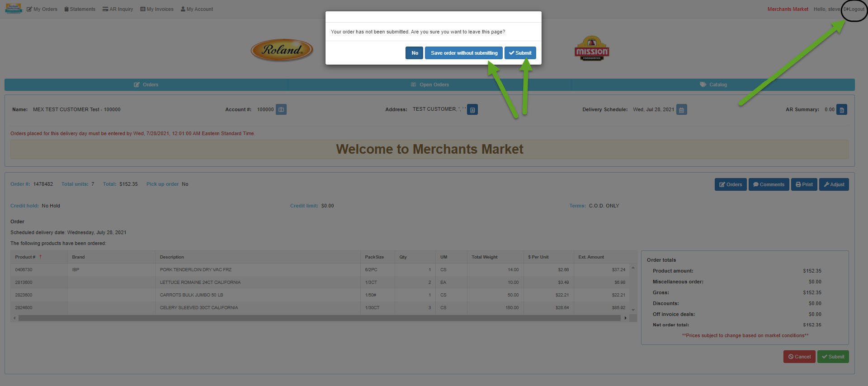
Task: Click the Welcome to Merchants Market banner
Action: click(x=429, y=149)
